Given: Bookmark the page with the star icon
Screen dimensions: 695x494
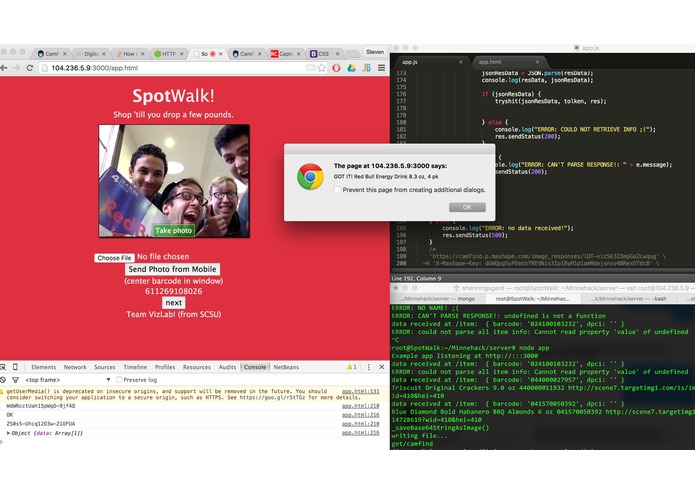Looking at the screenshot, I should pyautogui.click(x=322, y=68).
